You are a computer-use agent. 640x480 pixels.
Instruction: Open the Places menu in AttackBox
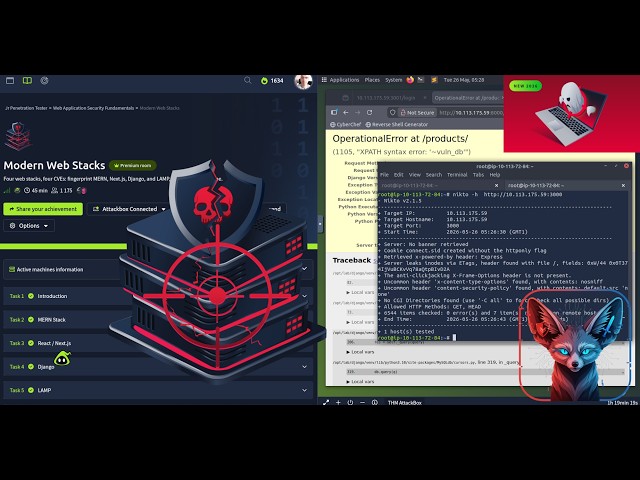[372, 80]
